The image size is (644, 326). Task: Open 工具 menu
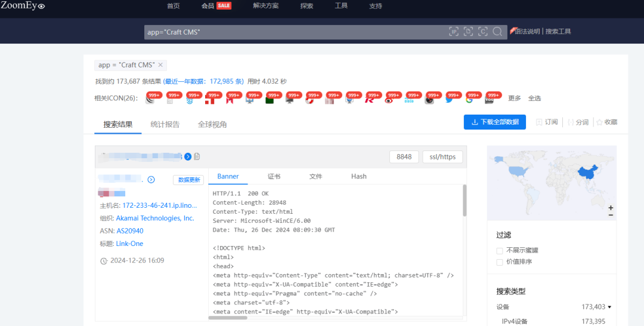coord(341,6)
